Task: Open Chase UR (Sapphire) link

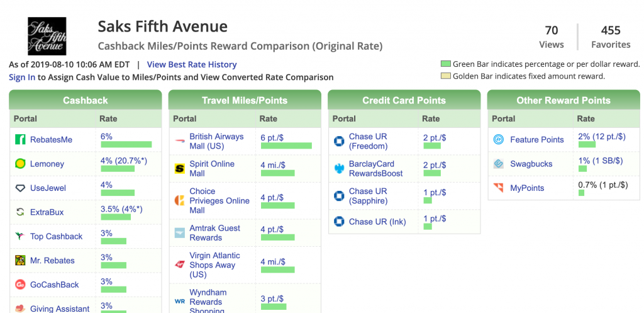Action: 368,196
